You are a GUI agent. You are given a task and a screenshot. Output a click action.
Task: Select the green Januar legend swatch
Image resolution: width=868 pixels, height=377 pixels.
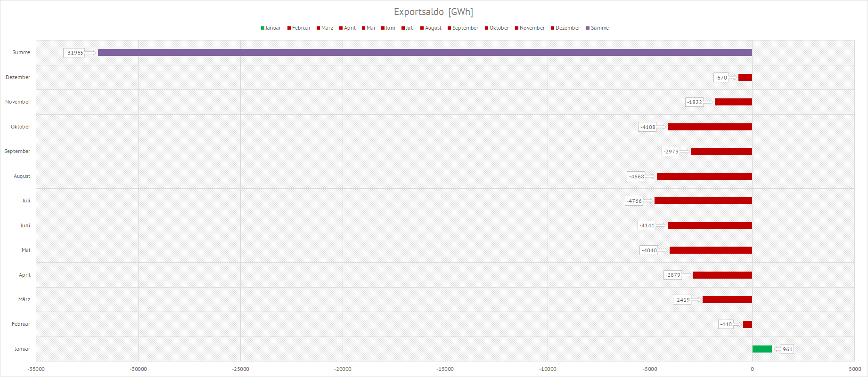[x=262, y=28]
